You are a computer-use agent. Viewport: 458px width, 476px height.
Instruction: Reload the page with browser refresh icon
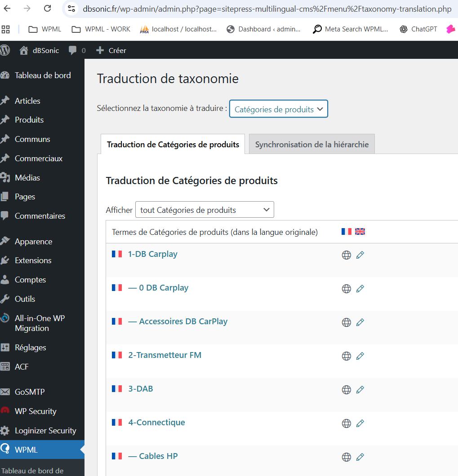pyautogui.click(x=47, y=9)
